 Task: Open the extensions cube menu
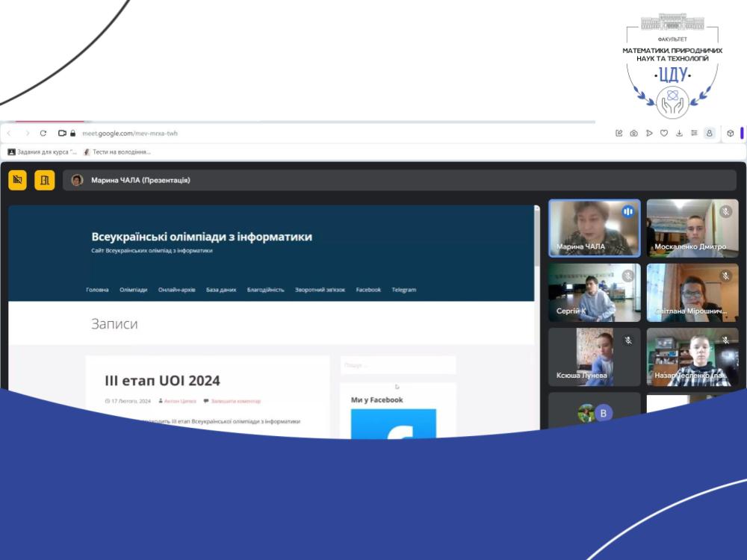[730, 134]
